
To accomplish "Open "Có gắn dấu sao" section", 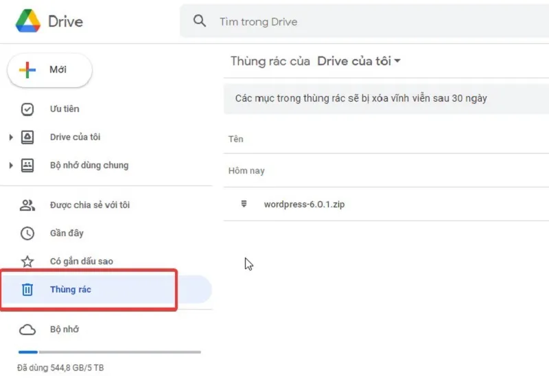I will tap(81, 262).
